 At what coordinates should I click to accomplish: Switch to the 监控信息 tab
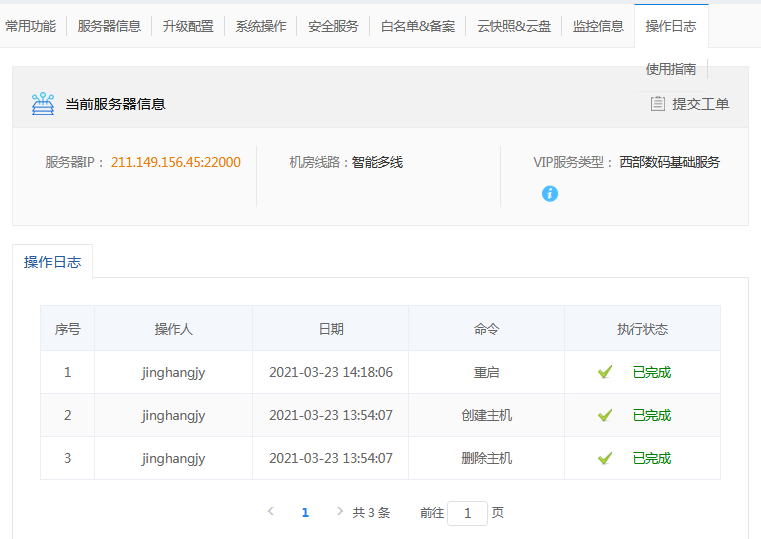point(598,26)
